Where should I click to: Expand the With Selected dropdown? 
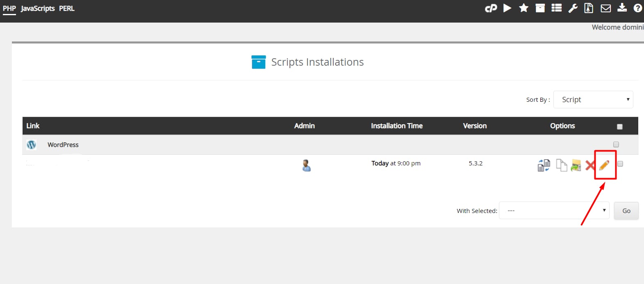click(553, 211)
